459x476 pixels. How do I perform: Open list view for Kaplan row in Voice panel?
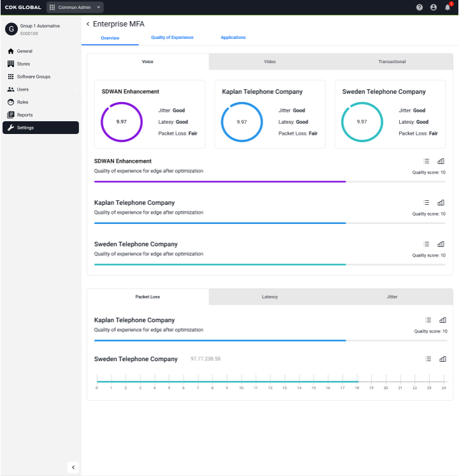point(426,202)
